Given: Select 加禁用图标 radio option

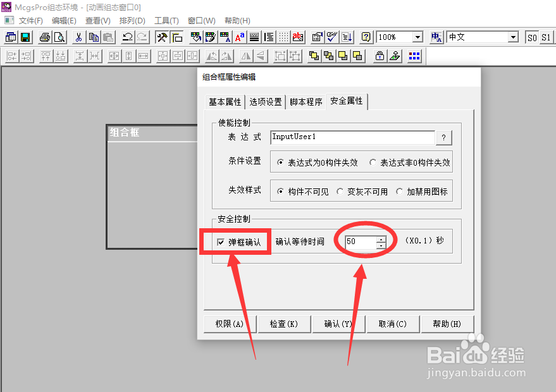Looking at the screenshot, I should coord(422,192).
